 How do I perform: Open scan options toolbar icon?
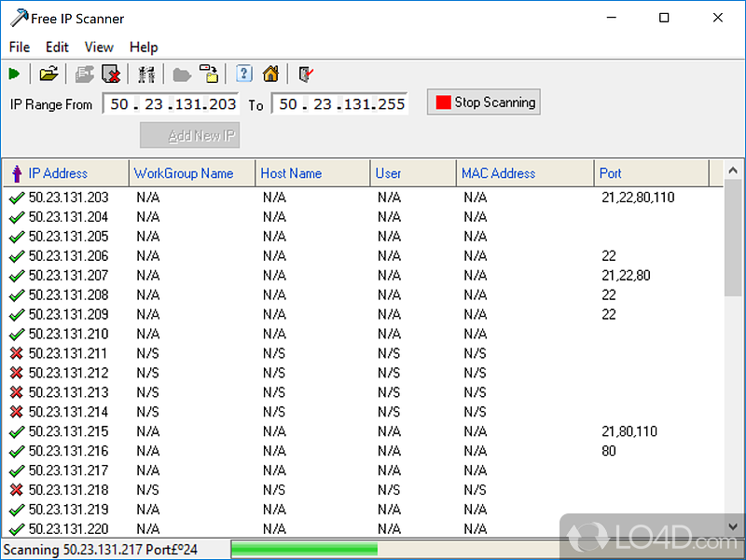coord(145,74)
